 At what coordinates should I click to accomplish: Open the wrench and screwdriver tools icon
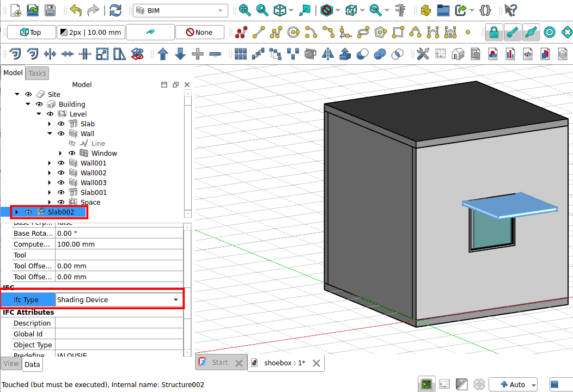point(423,54)
